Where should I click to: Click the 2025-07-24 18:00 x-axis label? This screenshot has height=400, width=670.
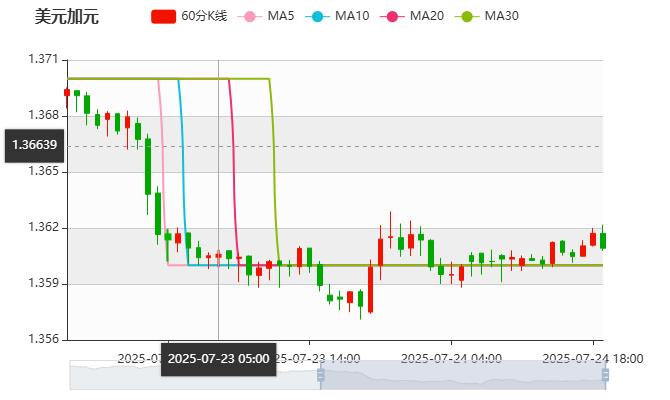tap(592, 357)
